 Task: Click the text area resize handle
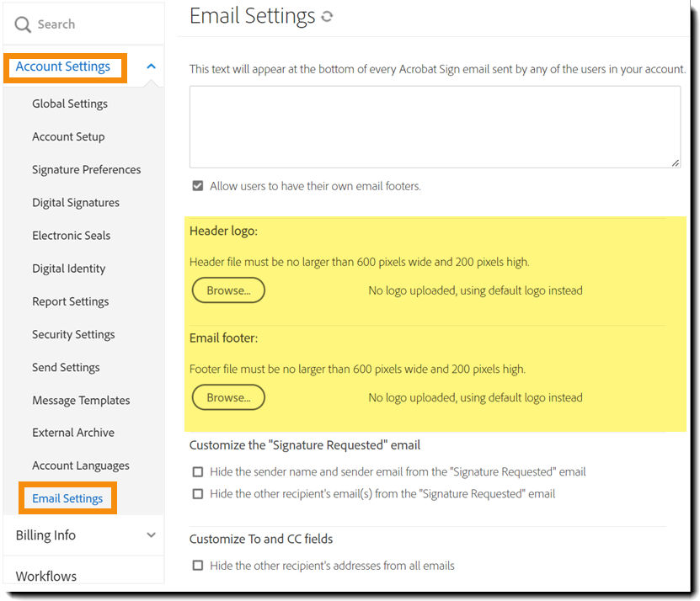pos(676,163)
